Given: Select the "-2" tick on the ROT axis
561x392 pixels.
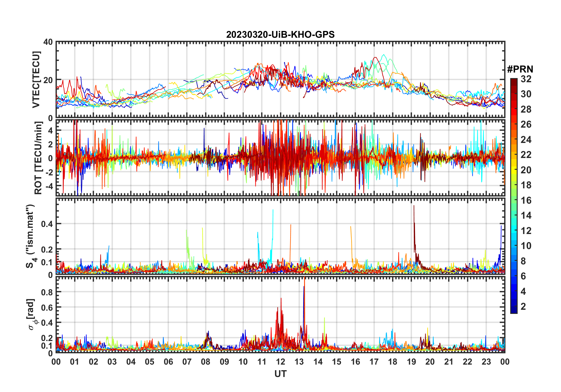Looking at the screenshot, I should click(x=49, y=172).
